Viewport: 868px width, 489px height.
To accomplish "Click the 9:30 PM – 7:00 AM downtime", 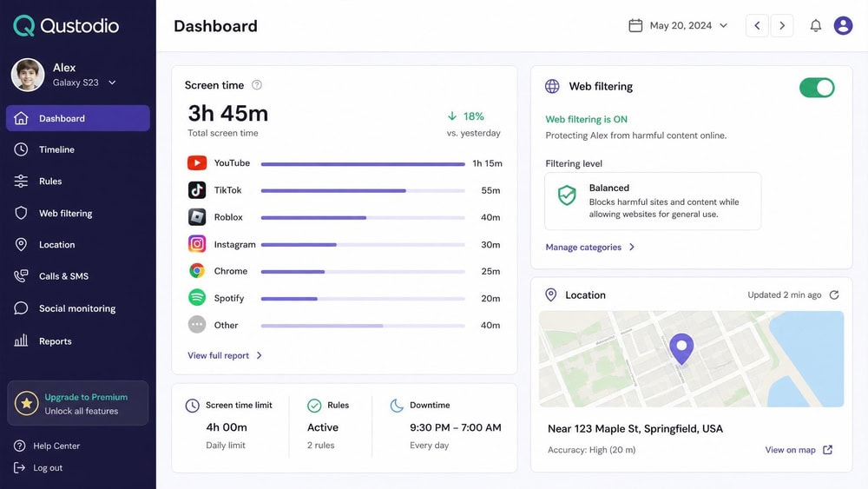I will pyautogui.click(x=455, y=427).
